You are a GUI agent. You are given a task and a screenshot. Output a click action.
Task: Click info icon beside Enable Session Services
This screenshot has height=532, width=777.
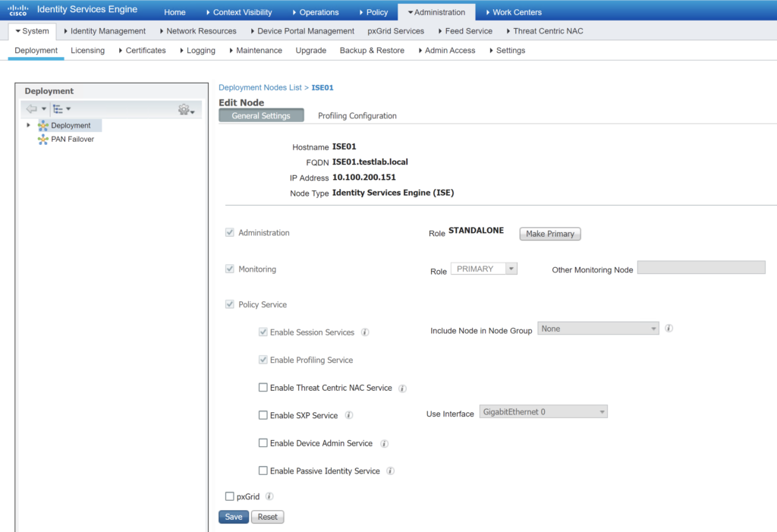tap(365, 332)
